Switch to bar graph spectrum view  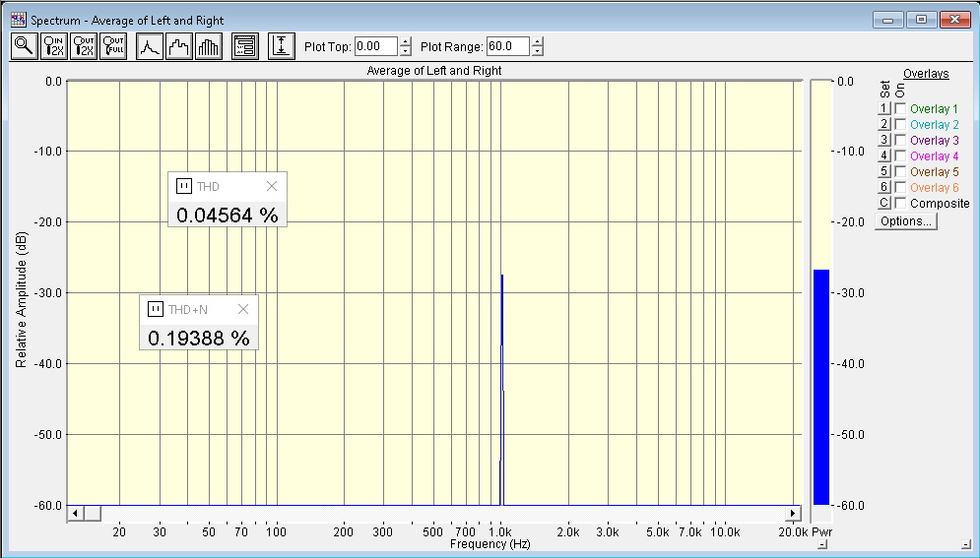click(x=209, y=46)
